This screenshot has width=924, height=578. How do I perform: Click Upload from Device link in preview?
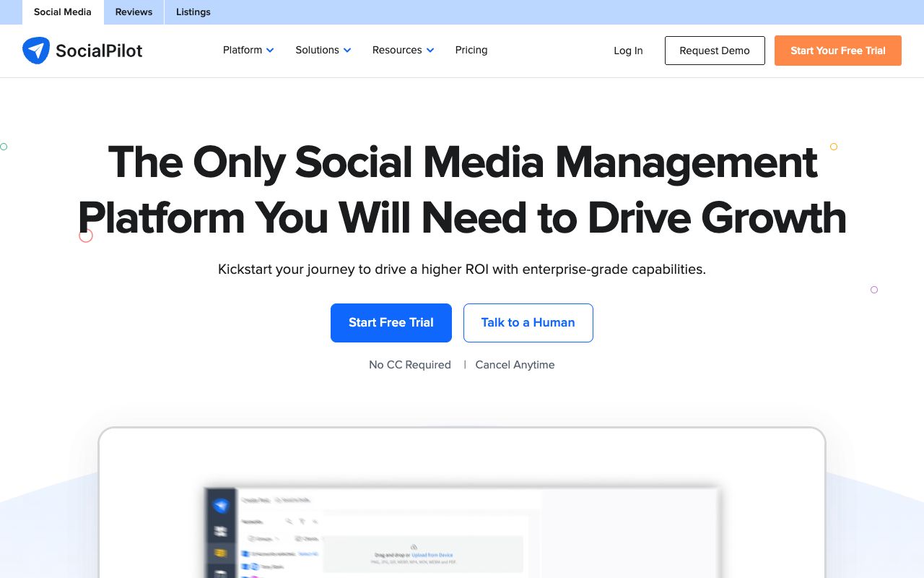coord(432,555)
